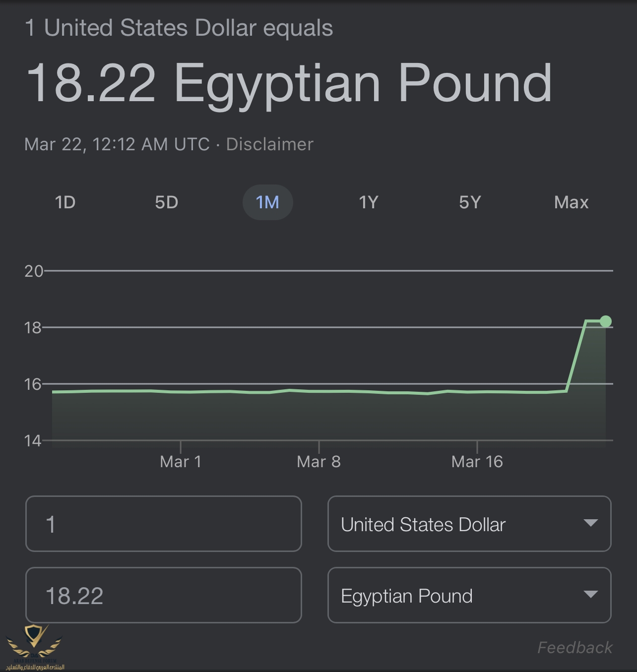
Task: Show the Max time range
Action: click(x=571, y=202)
